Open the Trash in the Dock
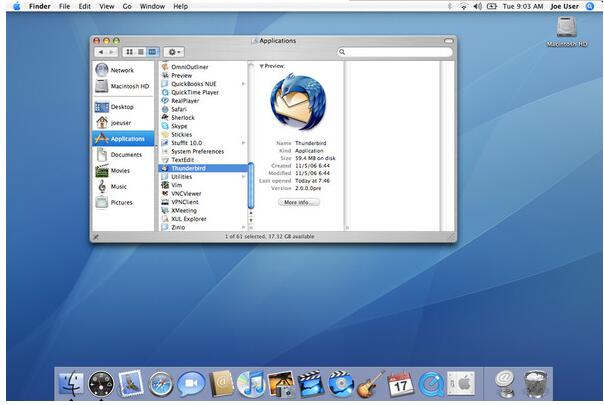604x405 pixels. click(536, 383)
